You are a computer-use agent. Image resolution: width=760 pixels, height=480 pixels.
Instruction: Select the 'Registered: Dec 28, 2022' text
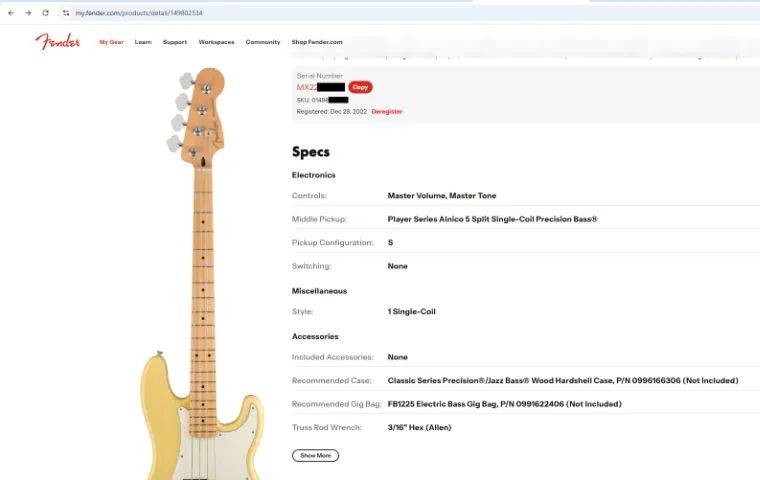[332, 112]
